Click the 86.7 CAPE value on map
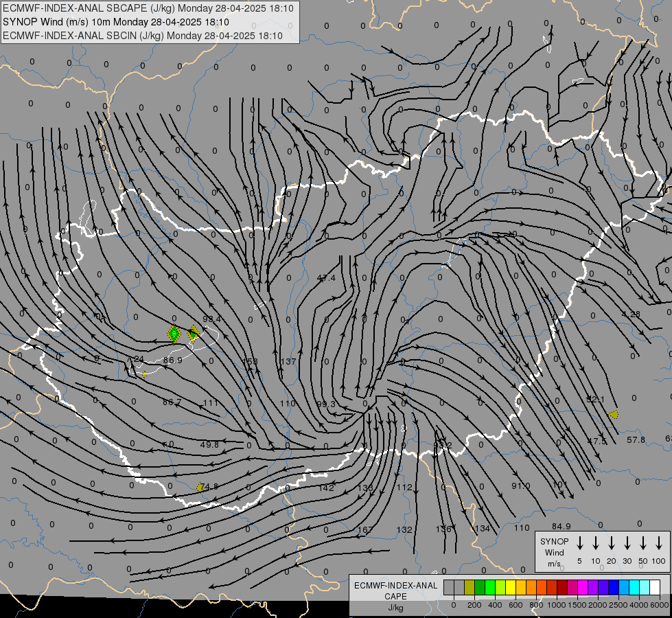Image resolution: width=672 pixels, height=618 pixels. pyautogui.click(x=172, y=402)
